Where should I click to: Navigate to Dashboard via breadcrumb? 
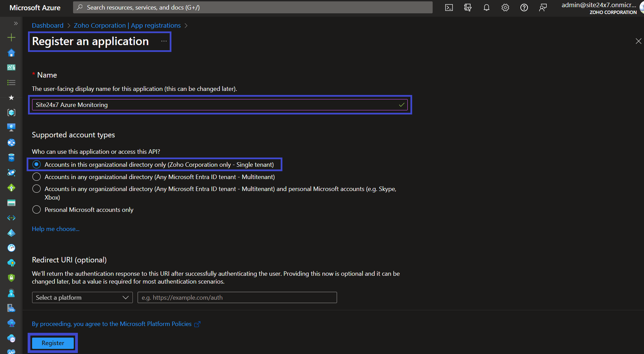(47, 25)
